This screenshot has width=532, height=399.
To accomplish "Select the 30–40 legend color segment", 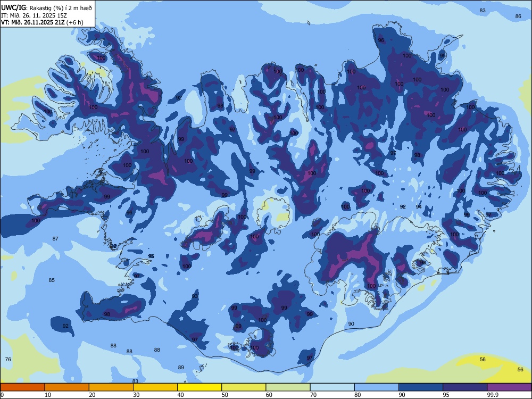I will tap(155, 387).
